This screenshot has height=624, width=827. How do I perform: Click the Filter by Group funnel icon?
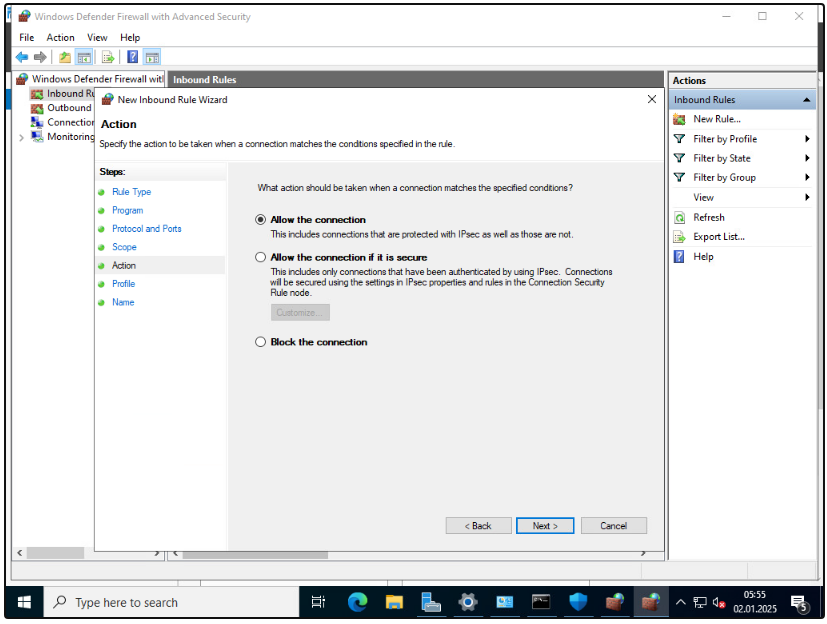tap(679, 178)
